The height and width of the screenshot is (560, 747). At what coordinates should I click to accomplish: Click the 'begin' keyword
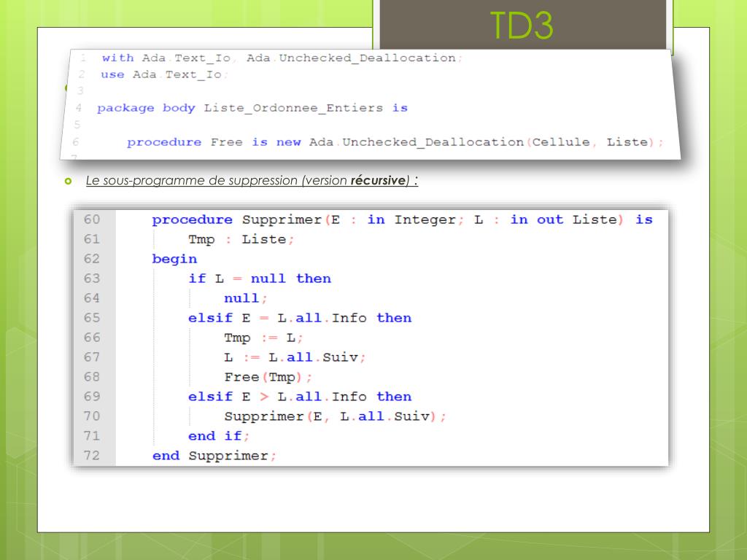(x=174, y=259)
